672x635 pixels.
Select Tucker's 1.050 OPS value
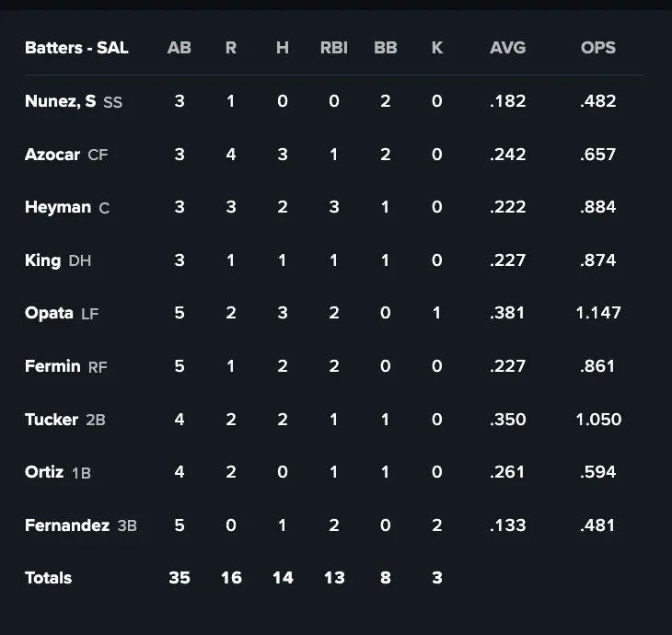coord(598,420)
